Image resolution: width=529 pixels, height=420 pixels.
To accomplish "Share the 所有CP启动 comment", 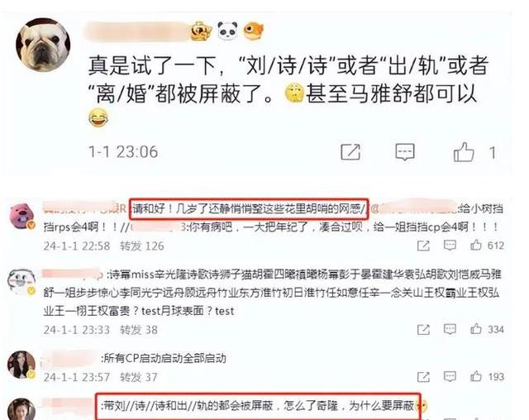I will click(423, 377).
